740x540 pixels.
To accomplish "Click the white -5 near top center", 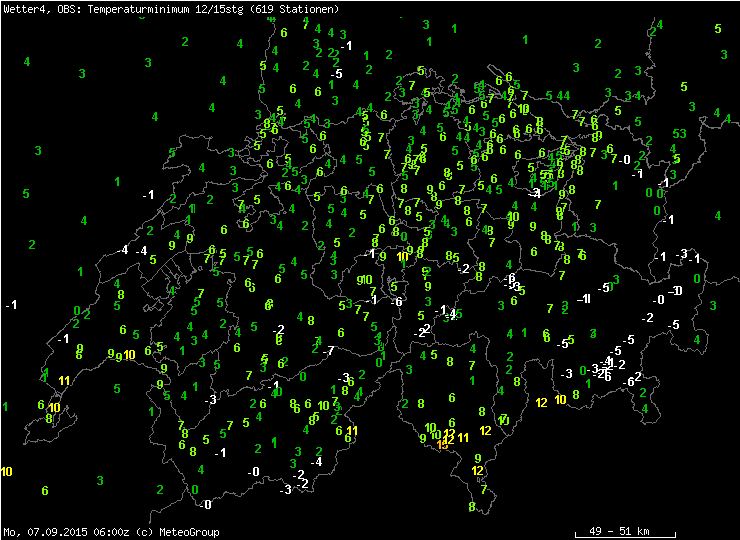I will click(x=337, y=74).
